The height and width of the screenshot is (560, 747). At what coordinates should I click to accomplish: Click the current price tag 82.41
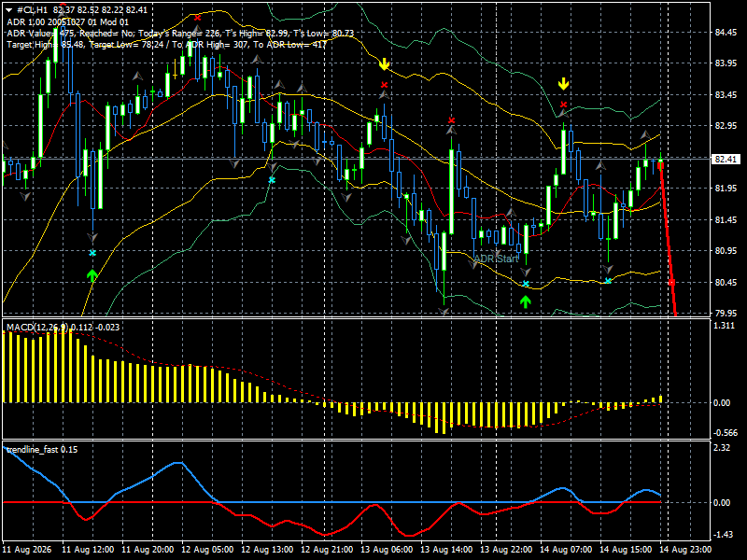click(726, 159)
